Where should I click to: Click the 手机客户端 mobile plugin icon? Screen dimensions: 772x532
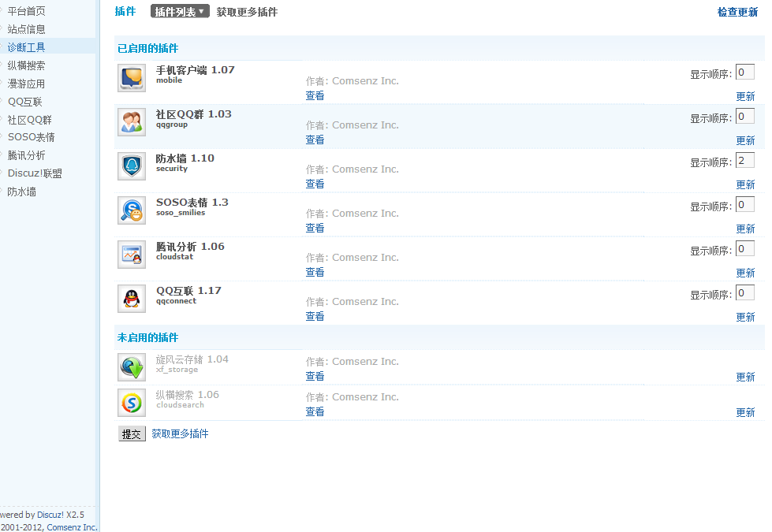click(x=132, y=78)
